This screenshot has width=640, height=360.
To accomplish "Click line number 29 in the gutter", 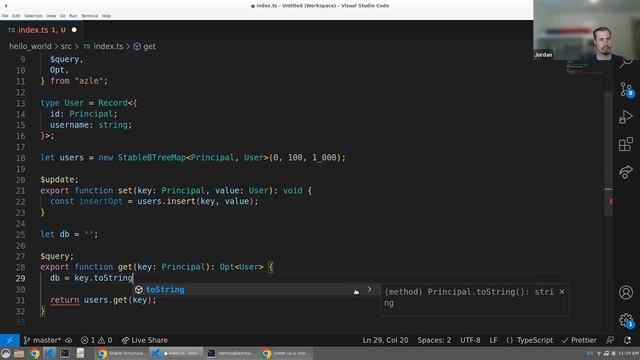I will [x=20, y=278].
